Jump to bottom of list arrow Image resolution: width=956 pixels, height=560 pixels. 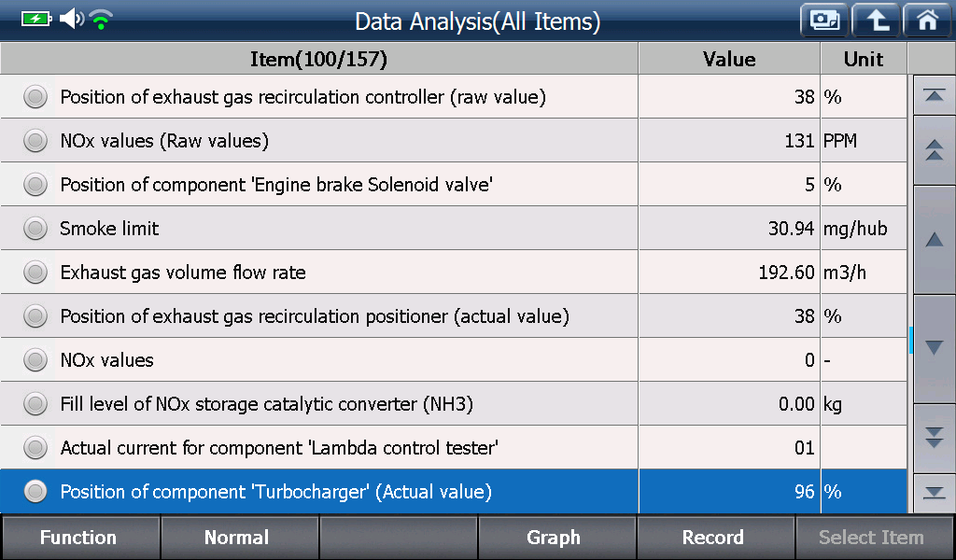tap(934, 493)
